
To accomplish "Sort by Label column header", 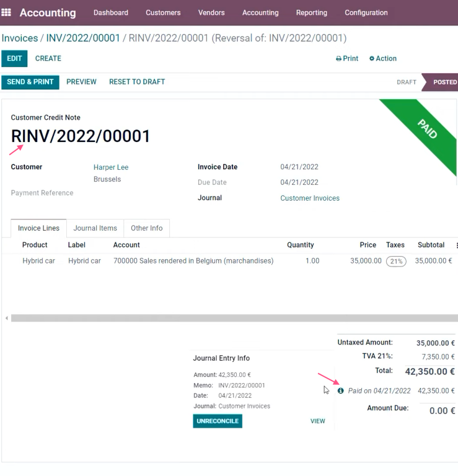I will coord(76,245).
